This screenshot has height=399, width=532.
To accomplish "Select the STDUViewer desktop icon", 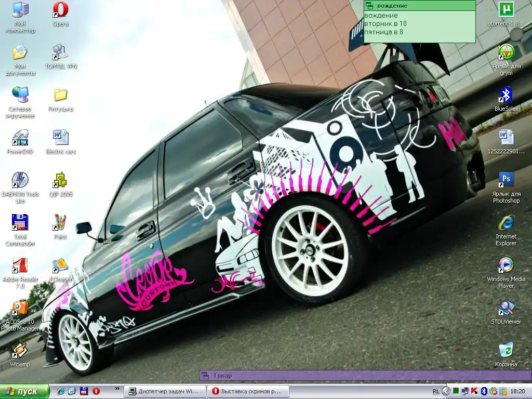I will coord(506,308).
